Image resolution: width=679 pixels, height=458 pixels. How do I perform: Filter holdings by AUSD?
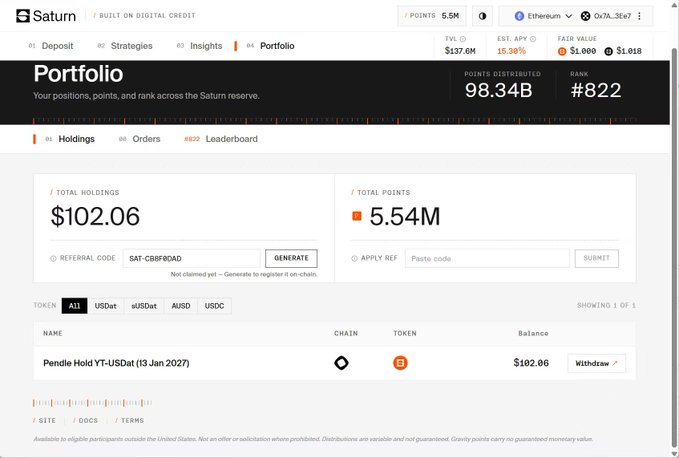(x=181, y=306)
